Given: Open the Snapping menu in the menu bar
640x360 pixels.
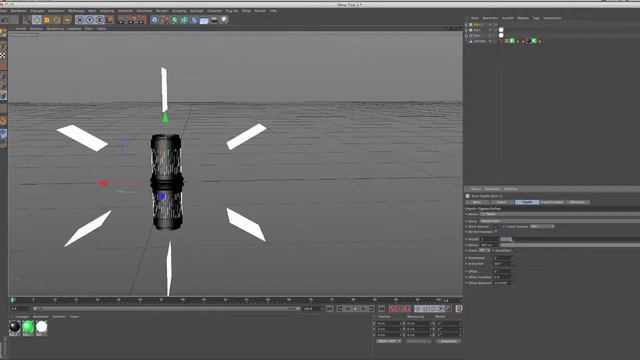Looking at the screenshot, I should [107, 11].
